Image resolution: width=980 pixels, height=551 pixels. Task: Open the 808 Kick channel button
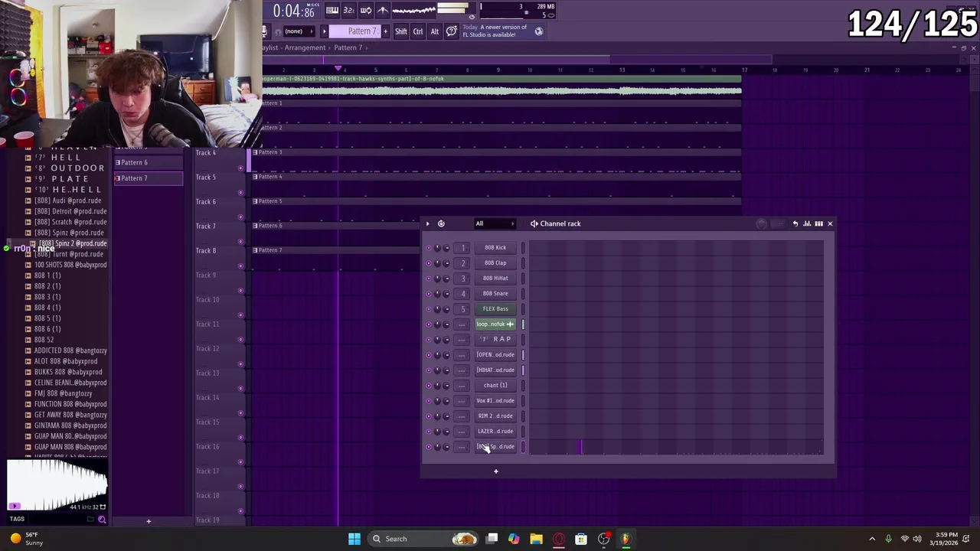click(495, 248)
